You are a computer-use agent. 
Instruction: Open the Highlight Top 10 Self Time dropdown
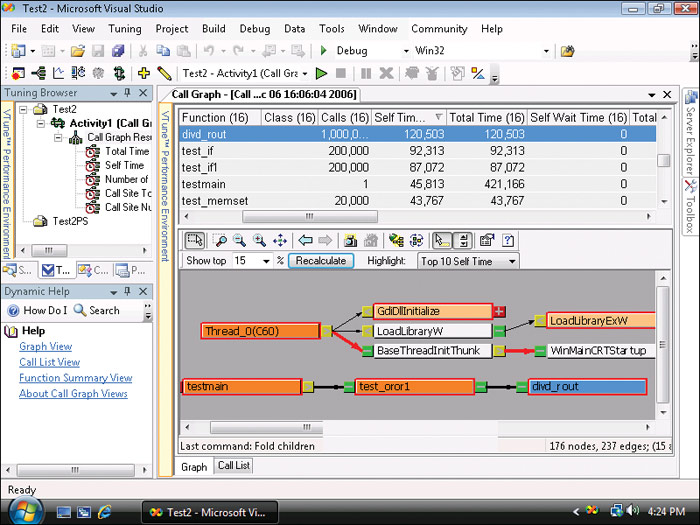(512, 261)
